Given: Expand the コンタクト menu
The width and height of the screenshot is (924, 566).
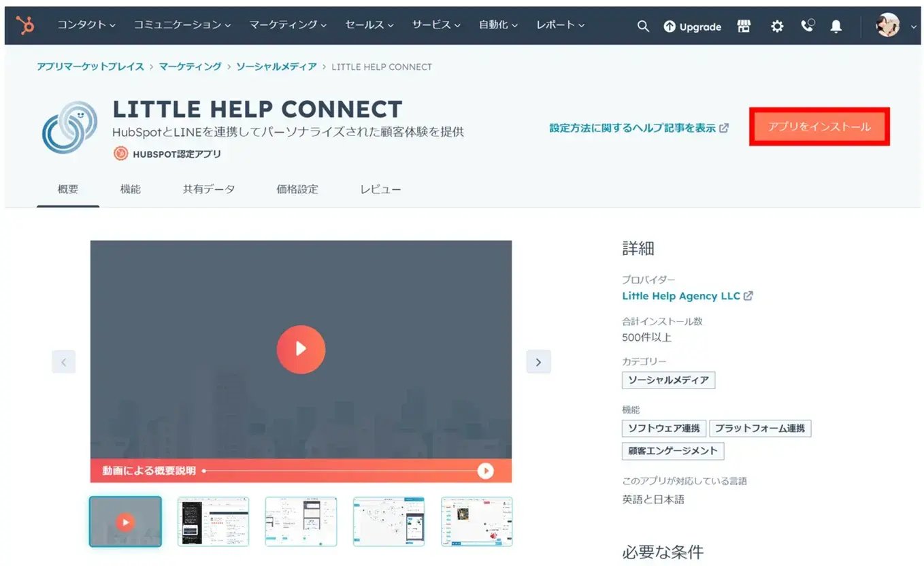Looking at the screenshot, I should [86, 25].
